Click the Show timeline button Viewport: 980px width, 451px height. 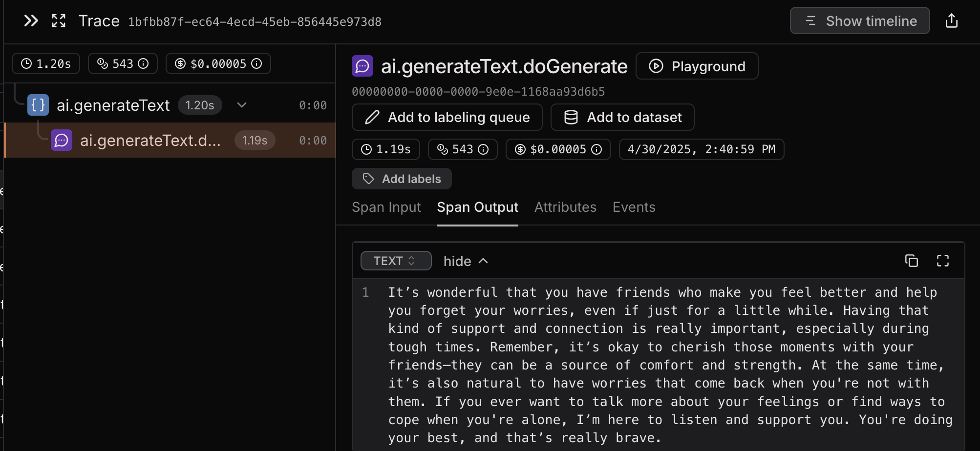click(860, 21)
